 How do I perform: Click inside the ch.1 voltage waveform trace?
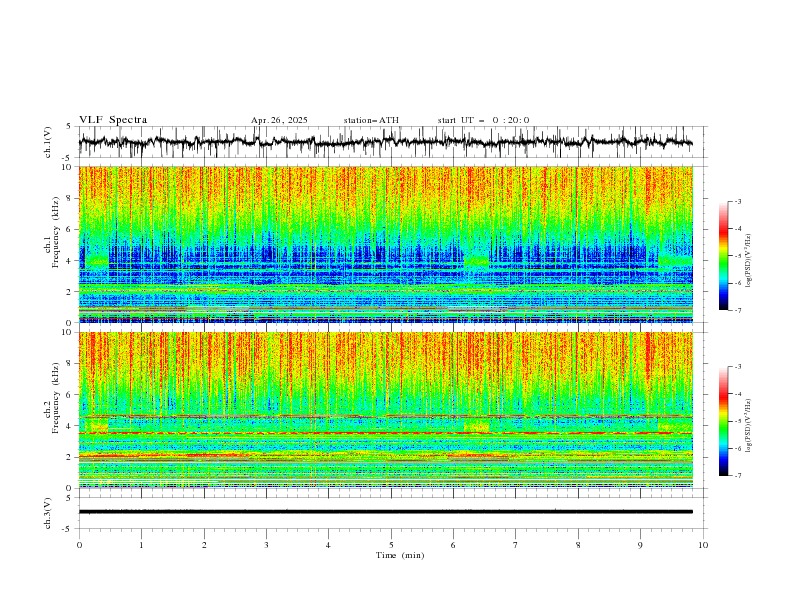pyautogui.click(x=385, y=142)
